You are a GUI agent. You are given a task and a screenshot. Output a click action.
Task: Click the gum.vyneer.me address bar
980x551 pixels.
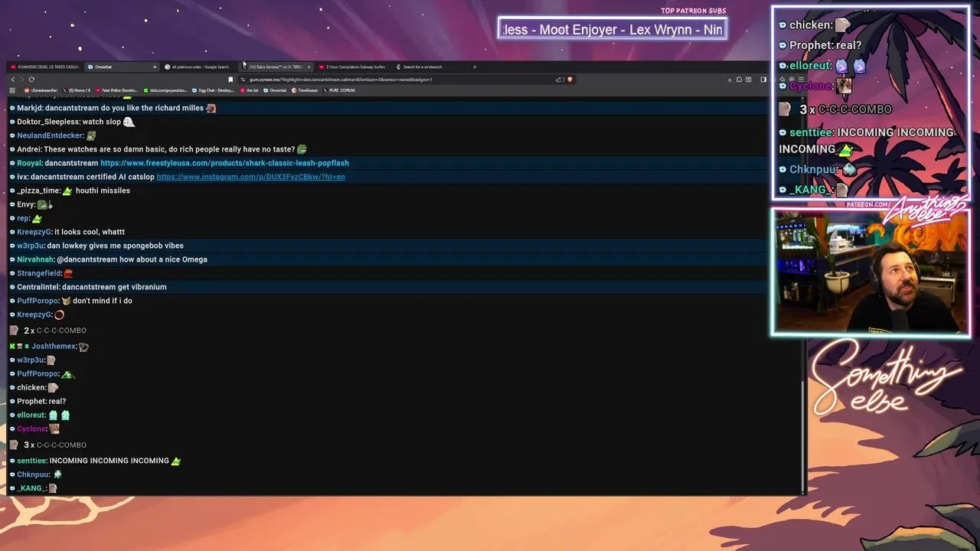[398, 80]
